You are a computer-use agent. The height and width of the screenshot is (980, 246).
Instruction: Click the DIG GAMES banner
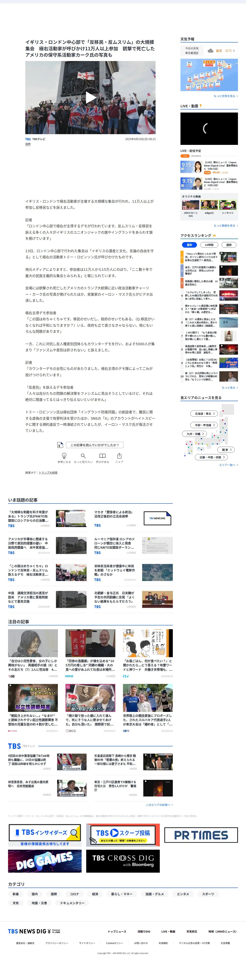point(45,861)
